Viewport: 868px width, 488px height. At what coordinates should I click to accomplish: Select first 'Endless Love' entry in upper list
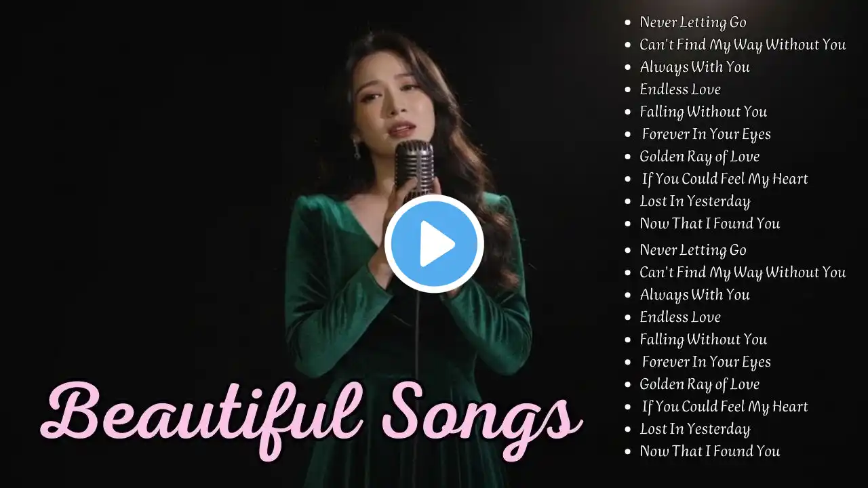point(680,89)
